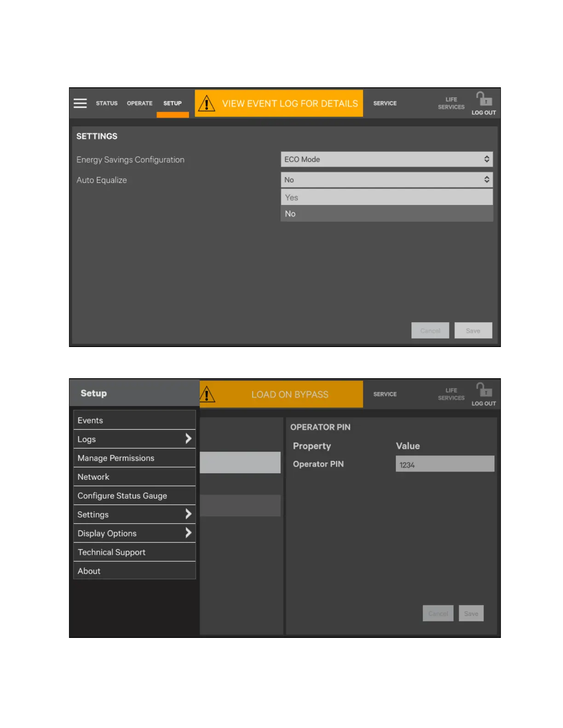Open Display Options in the Setup menu
563x728 pixels.
tap(134, 533)
